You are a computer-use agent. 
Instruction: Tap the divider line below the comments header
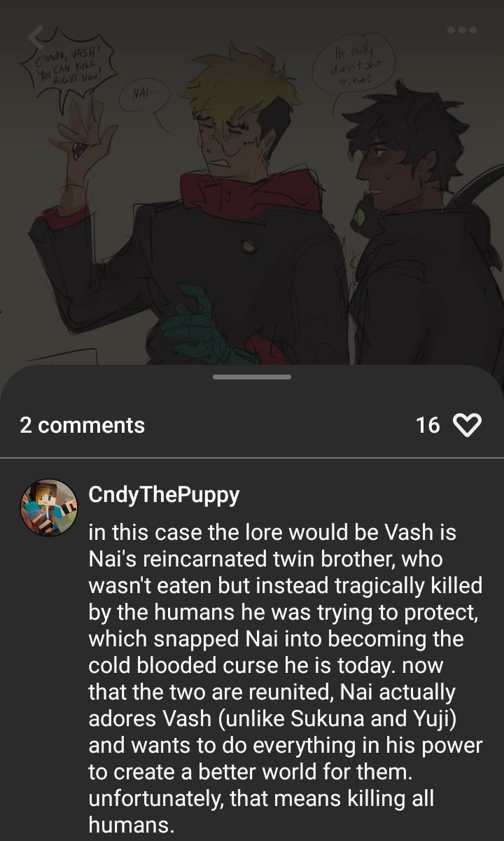(252, 458)
